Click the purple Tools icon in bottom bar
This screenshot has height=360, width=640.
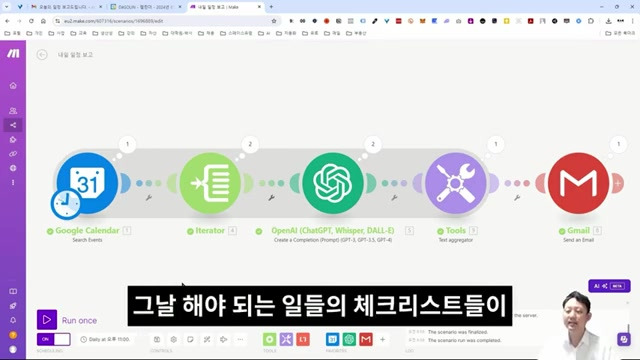click(286, 339)
